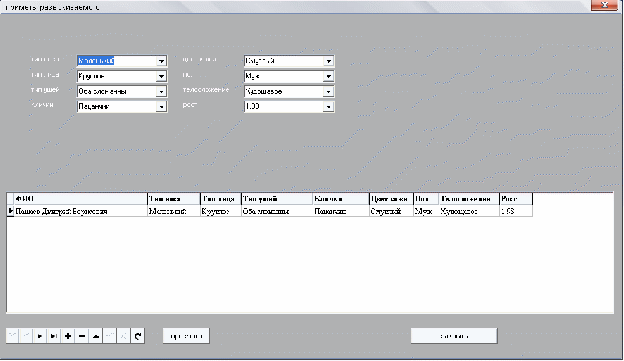Edit record with up-triangle navigator icon
Screen dimensions: 624x361
96,336
